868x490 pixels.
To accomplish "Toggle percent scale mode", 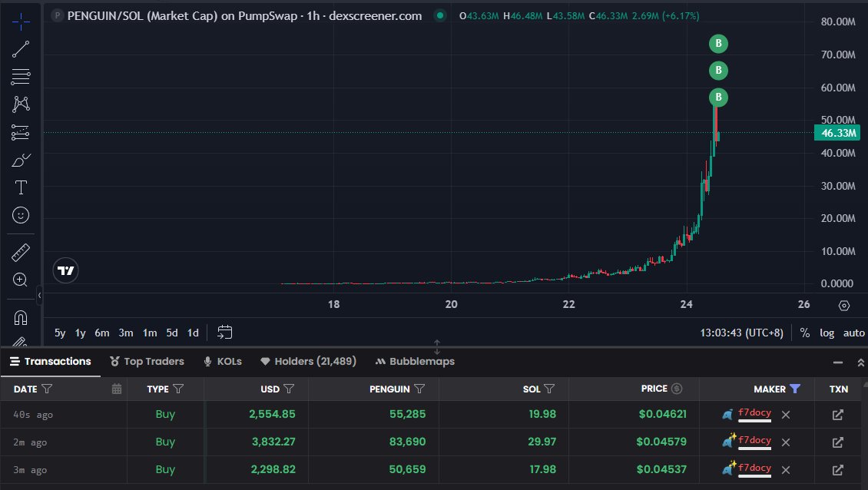I will click(805, 333).
